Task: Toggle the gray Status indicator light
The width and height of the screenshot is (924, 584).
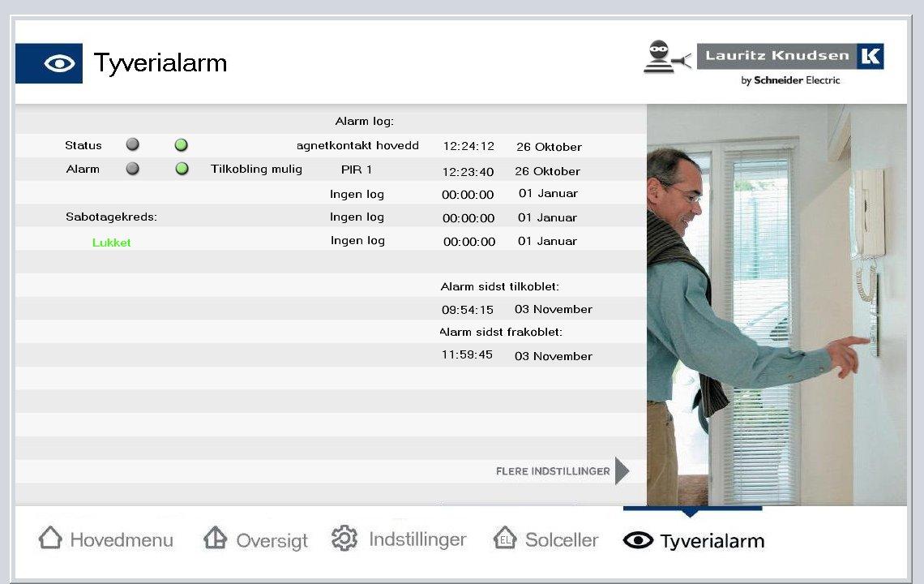Action: (132, 144)
